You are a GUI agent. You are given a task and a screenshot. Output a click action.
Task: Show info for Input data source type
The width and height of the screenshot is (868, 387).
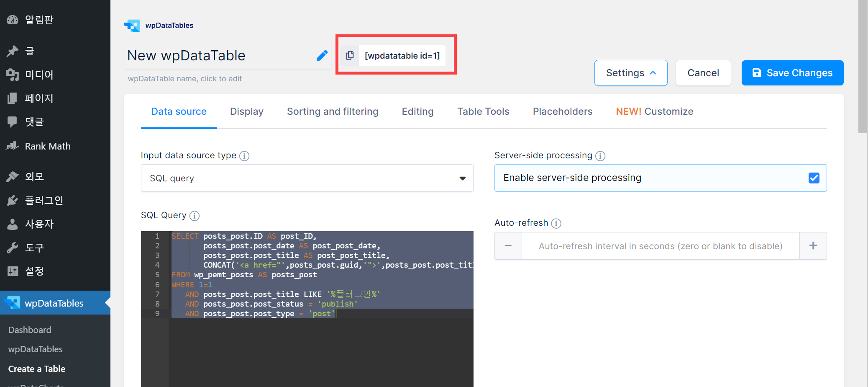coord(244,156)
